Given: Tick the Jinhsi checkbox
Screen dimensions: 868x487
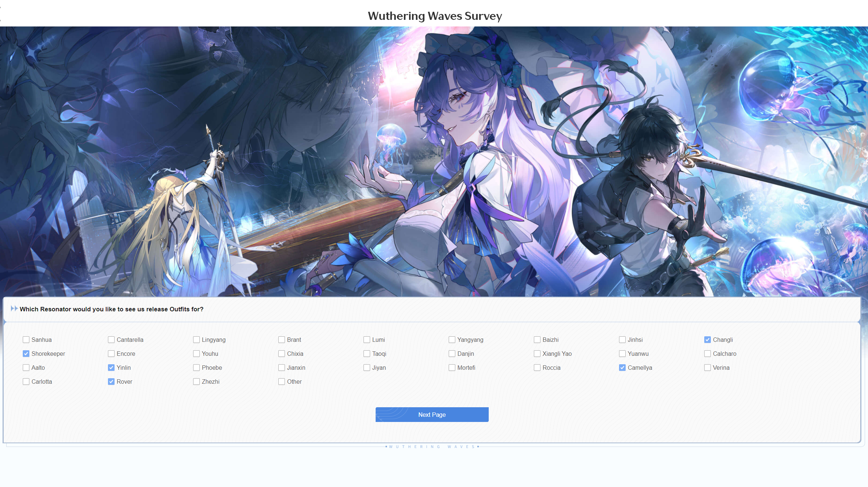Looking at the screenshot, I should pos(622,340).
